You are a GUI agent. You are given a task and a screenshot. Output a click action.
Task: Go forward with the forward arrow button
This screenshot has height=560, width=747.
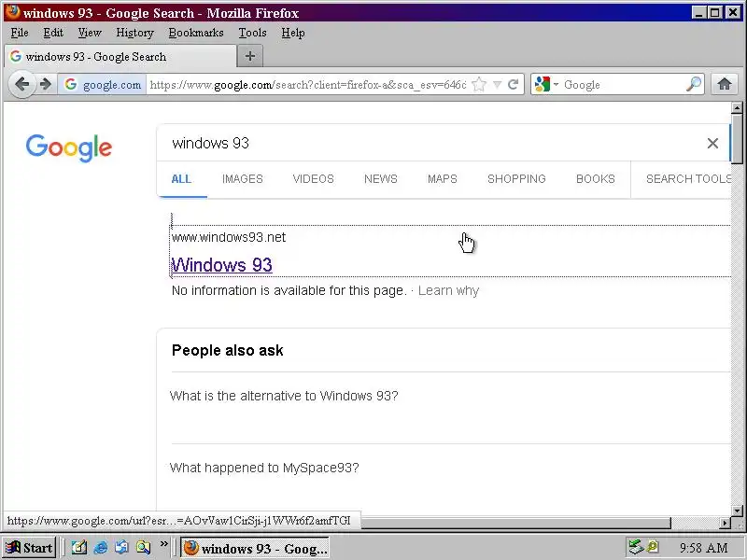pyautogui.click(x=46, y=84)
